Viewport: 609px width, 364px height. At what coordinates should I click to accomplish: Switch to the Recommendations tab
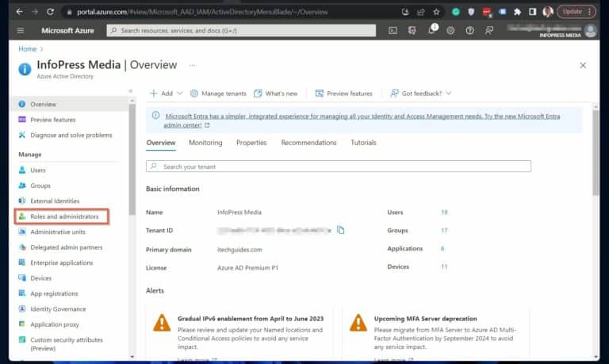click(308, 143)
